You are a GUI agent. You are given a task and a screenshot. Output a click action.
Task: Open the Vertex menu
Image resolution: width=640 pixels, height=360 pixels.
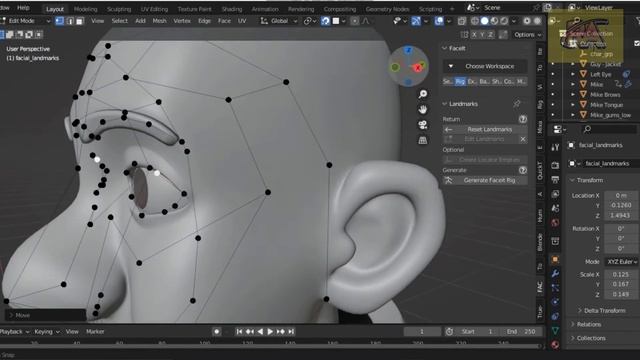(182, 21)
